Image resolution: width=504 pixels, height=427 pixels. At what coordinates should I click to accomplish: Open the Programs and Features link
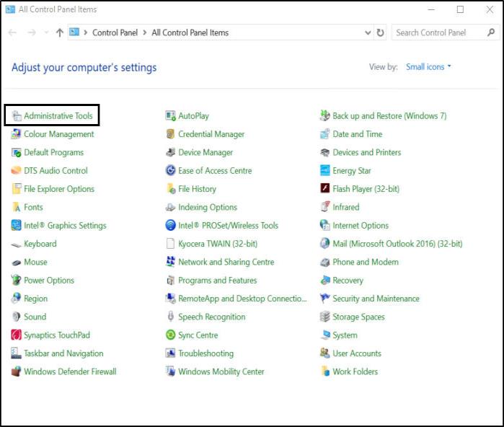pyautogui.click(x=217, y=281)
